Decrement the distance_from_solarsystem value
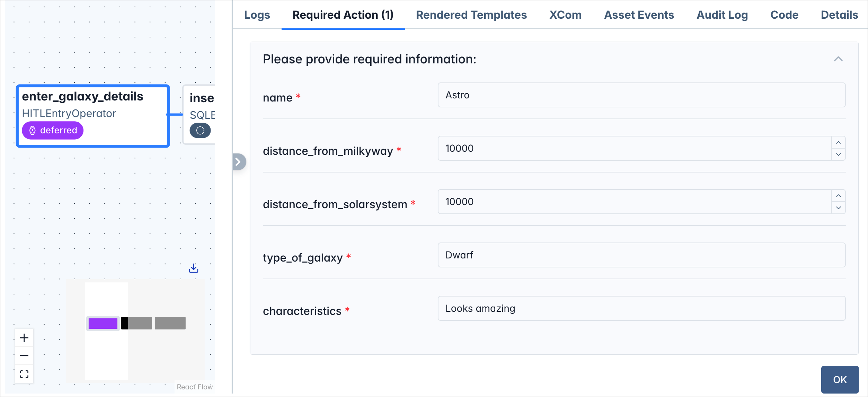This screenshot has width=868, height=397. (x=838, y=208)
